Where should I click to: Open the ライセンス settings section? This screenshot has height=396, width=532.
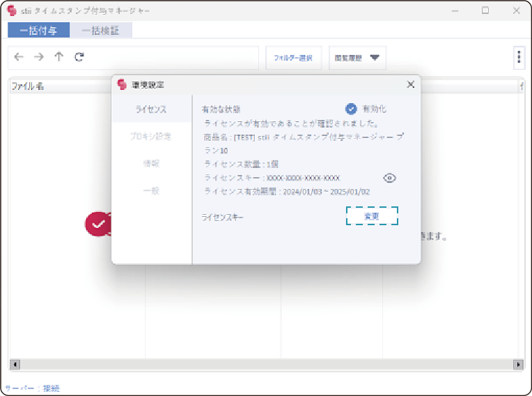click(x=151, y=109)
